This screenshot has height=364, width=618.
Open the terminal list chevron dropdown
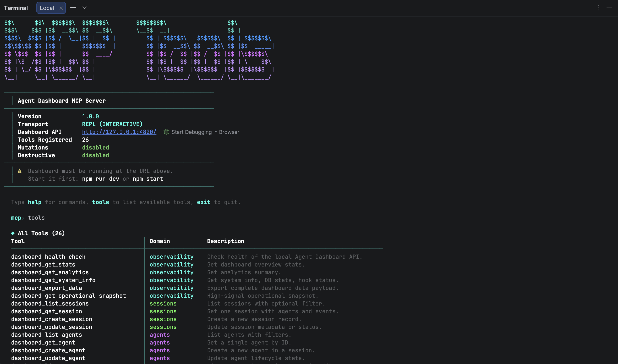[84, 8]
